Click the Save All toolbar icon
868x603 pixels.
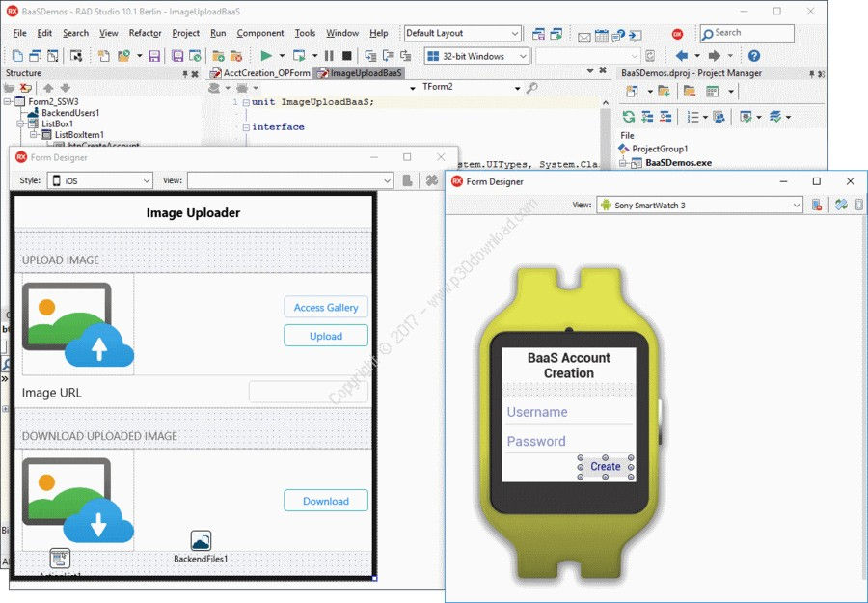(x=177, y=56)
